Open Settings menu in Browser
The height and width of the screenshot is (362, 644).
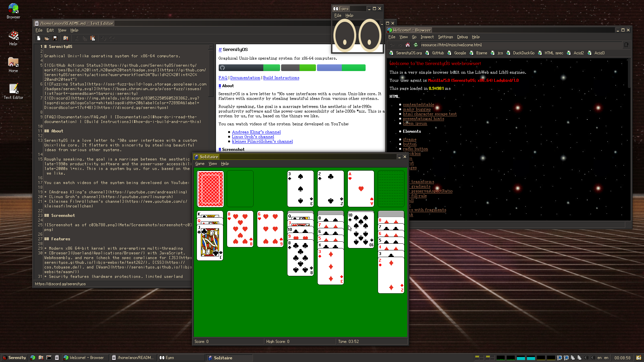445,37
